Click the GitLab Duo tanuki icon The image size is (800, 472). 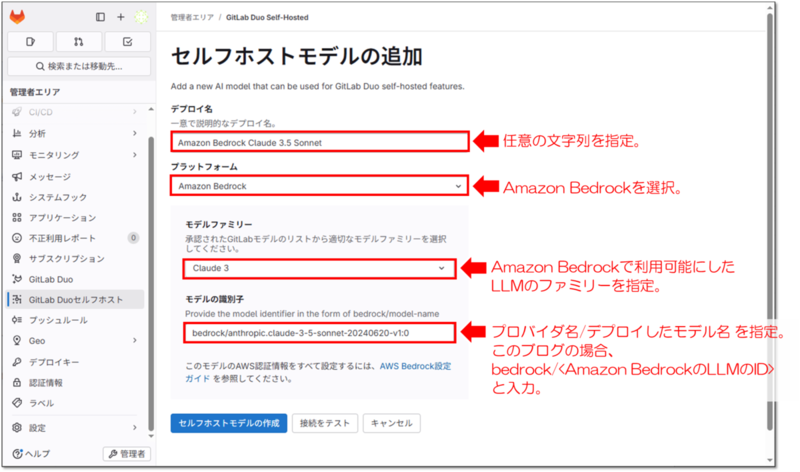[x=17, y=279]
